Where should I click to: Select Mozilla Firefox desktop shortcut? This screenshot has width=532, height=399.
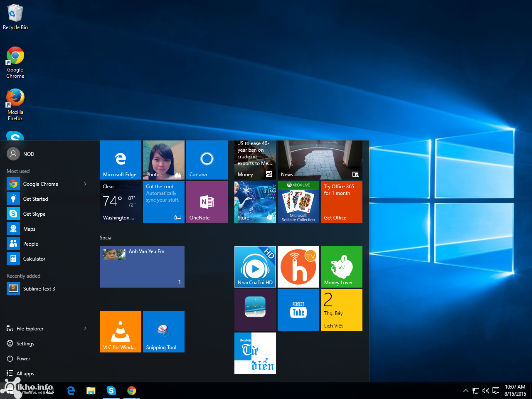[x=15, y=105]
